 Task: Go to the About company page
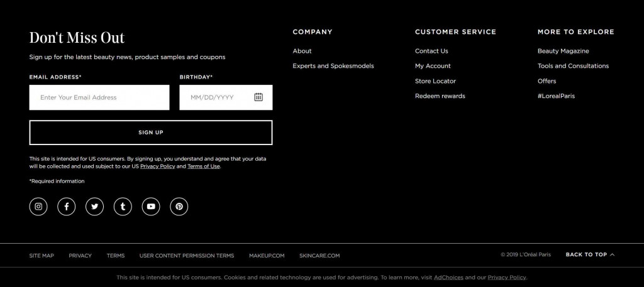[x=302, y=51]
